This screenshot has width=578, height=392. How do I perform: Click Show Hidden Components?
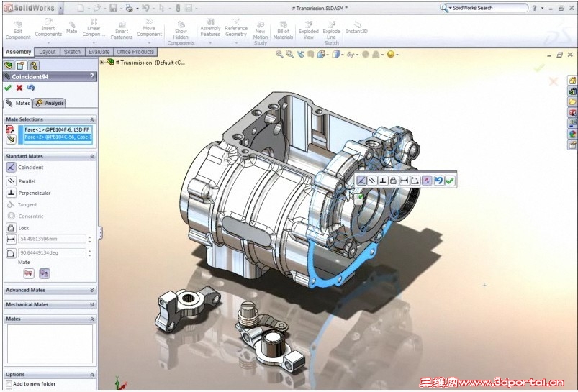tap(181, 33)
